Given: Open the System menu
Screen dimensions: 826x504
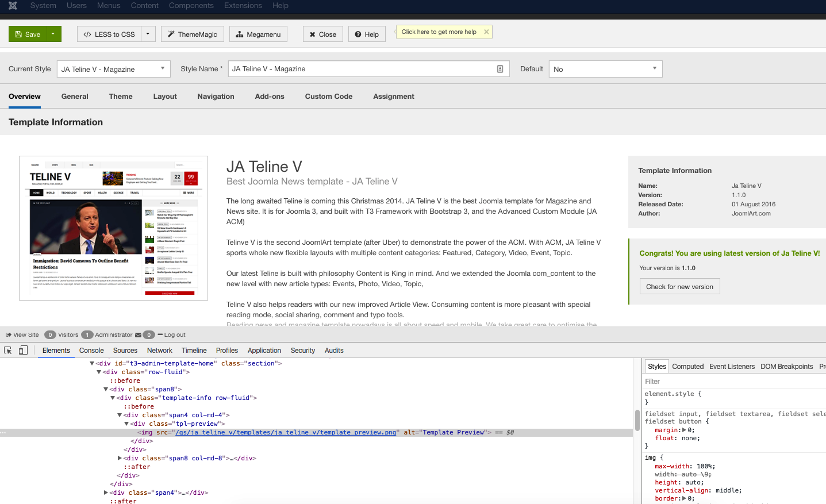Looking at the screenshot, I should [43, 6].
